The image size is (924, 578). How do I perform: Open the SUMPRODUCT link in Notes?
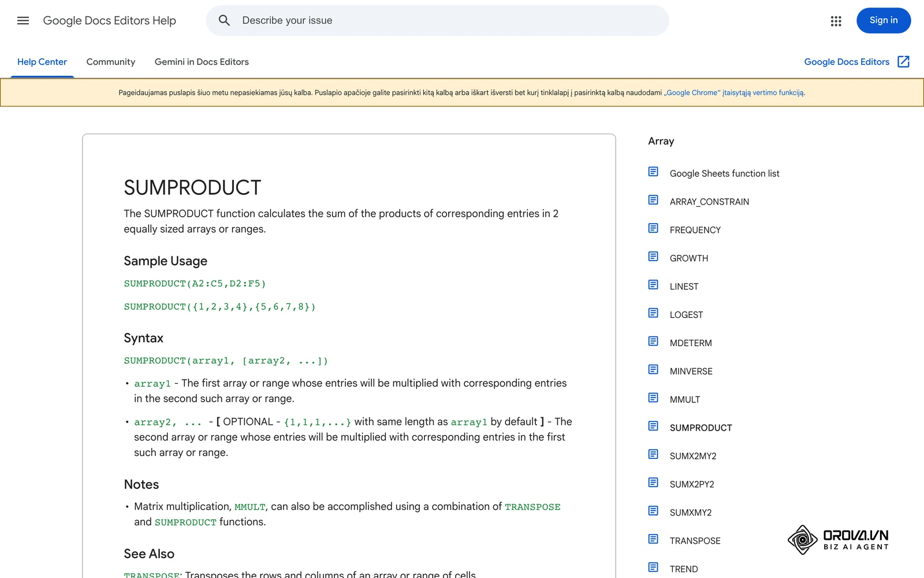(x=185, y=523)
